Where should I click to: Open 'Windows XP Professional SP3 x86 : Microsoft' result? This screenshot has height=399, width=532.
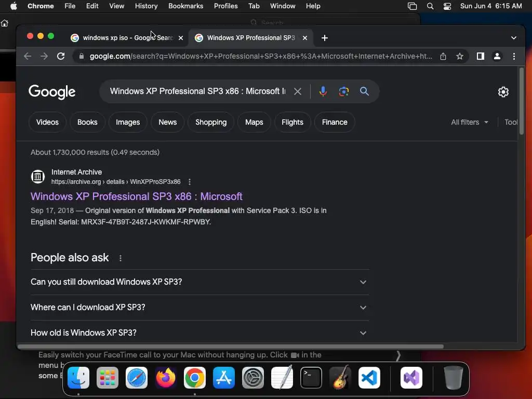(137, 196)
